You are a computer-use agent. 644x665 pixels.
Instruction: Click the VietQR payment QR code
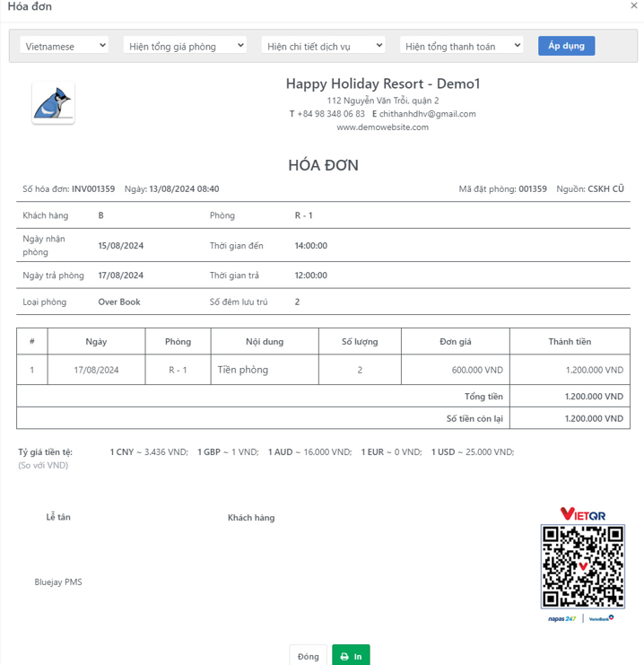583,566
